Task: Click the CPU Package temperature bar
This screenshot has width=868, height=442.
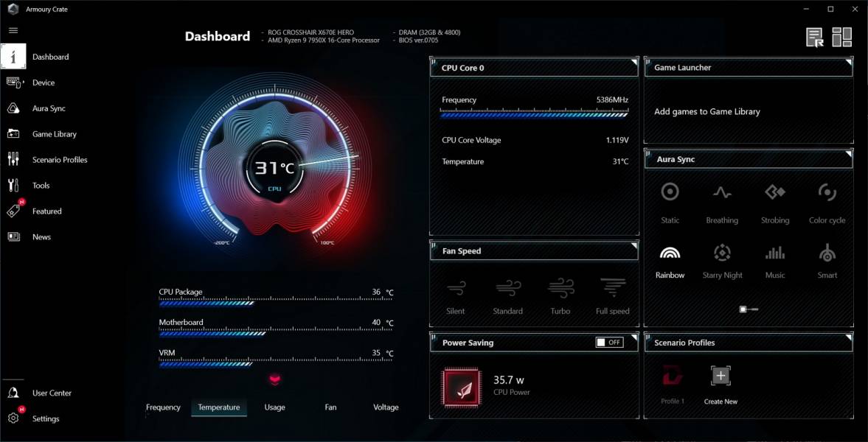Action: click(x=276, y=303)
